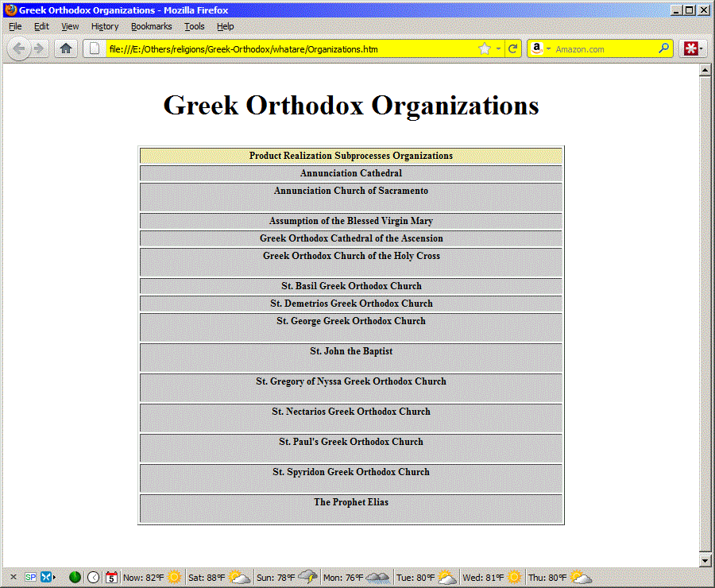
Task: Click the Sun: 78°F forecast text
Action: pyautogui.click(x=276, y=578)
